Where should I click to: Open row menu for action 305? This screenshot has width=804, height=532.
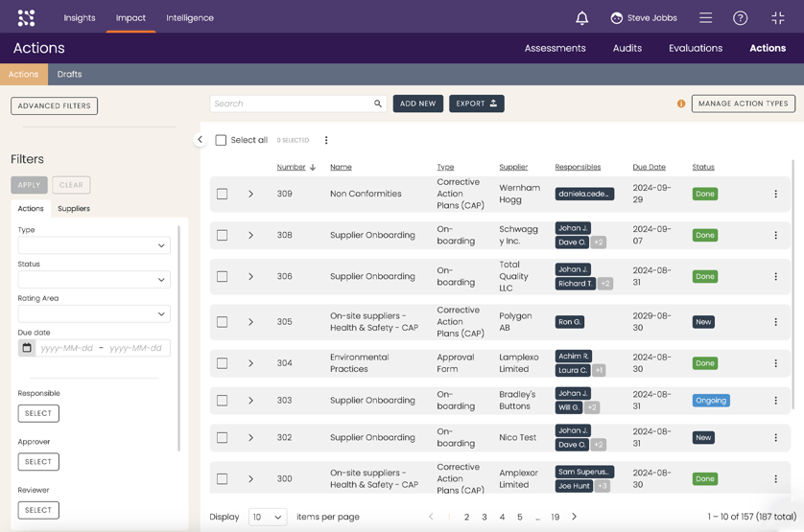click(x=775, y=322)
